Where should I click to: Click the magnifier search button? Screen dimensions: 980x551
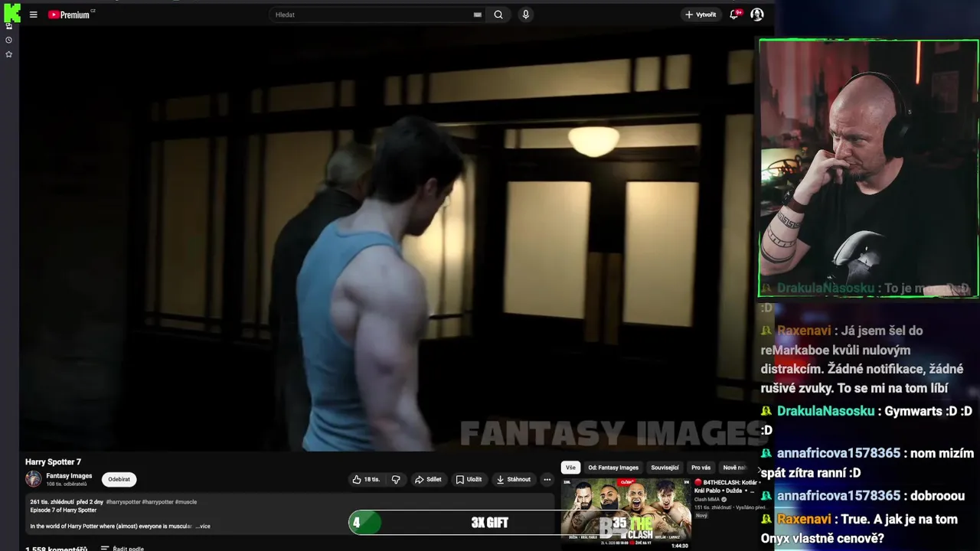(x=498, y=15)
